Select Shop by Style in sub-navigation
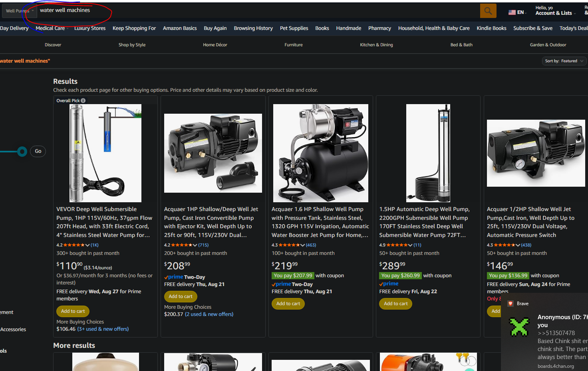The width and height of the screenshot is (588, 371). 132,45
